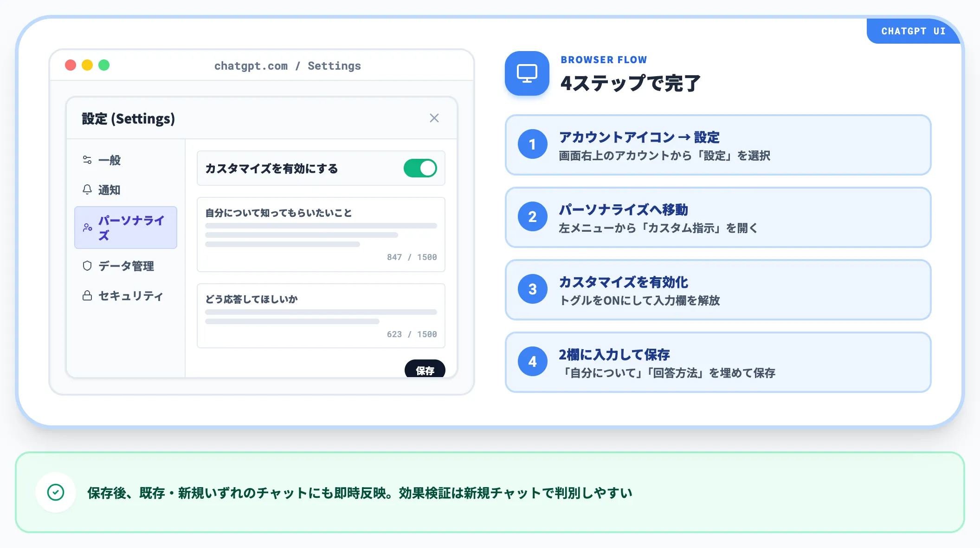This screenshot has height=548, width=980.
Task: Close the 設定 (Settings) dialog
Action: pyautogui.click(x=434, y=118)
